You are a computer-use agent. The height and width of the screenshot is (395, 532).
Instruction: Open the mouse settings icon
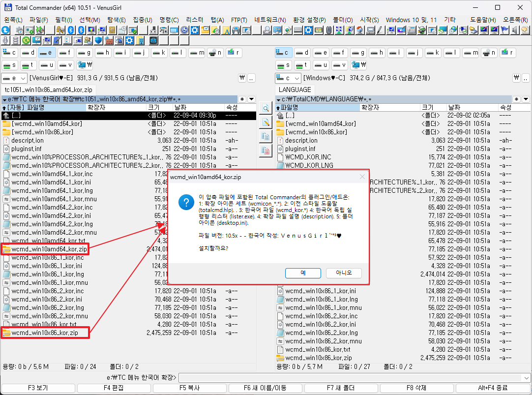tap(329, 30)
